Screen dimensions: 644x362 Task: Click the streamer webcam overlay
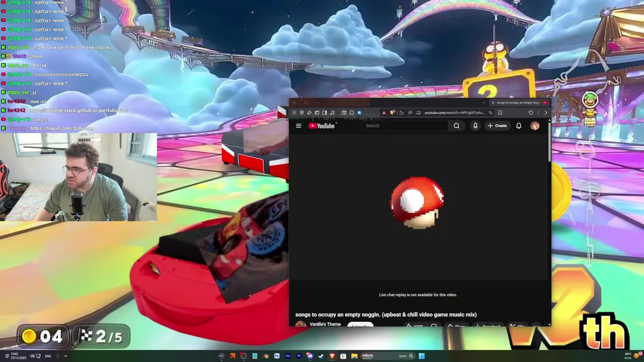(78, 177)
